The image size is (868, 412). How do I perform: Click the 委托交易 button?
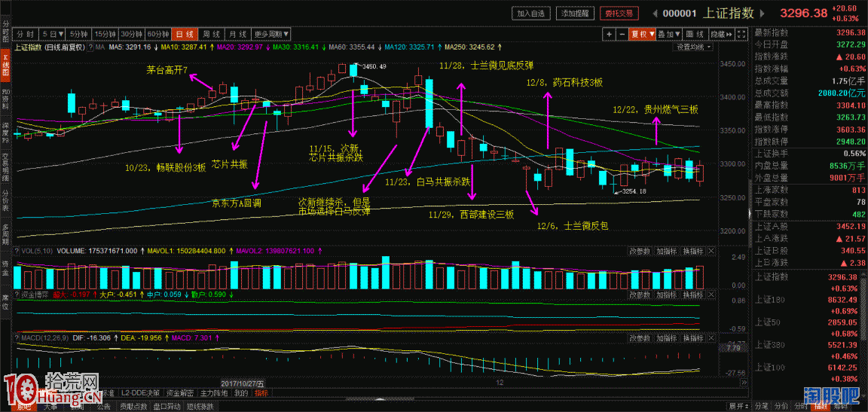[619, 13]
